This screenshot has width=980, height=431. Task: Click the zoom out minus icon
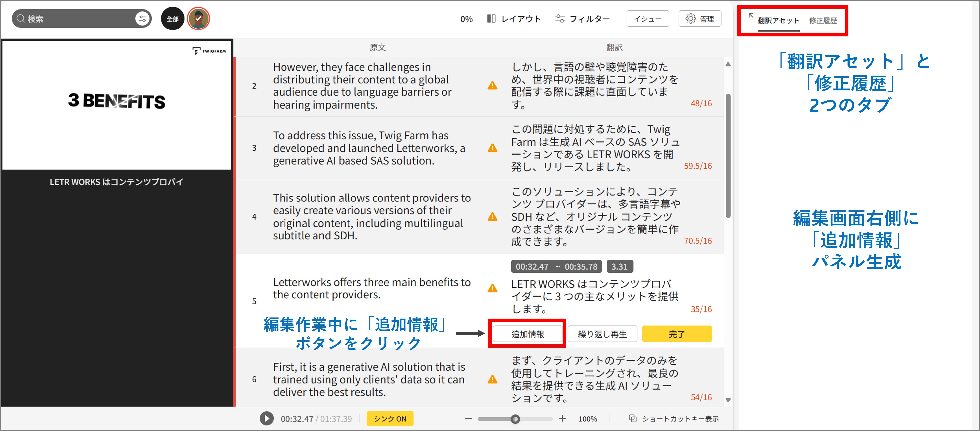click(x=468, y=418)
